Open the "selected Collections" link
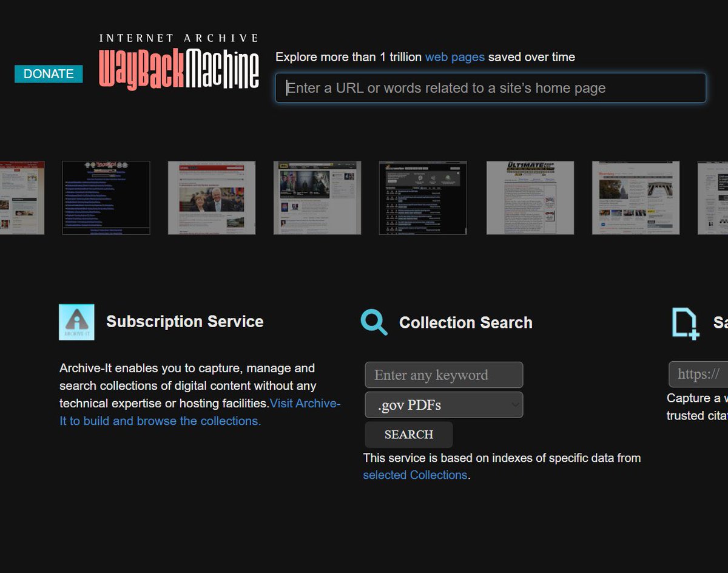Image resolution: width=728 pixels, height=573 pixels. (415, 475)
